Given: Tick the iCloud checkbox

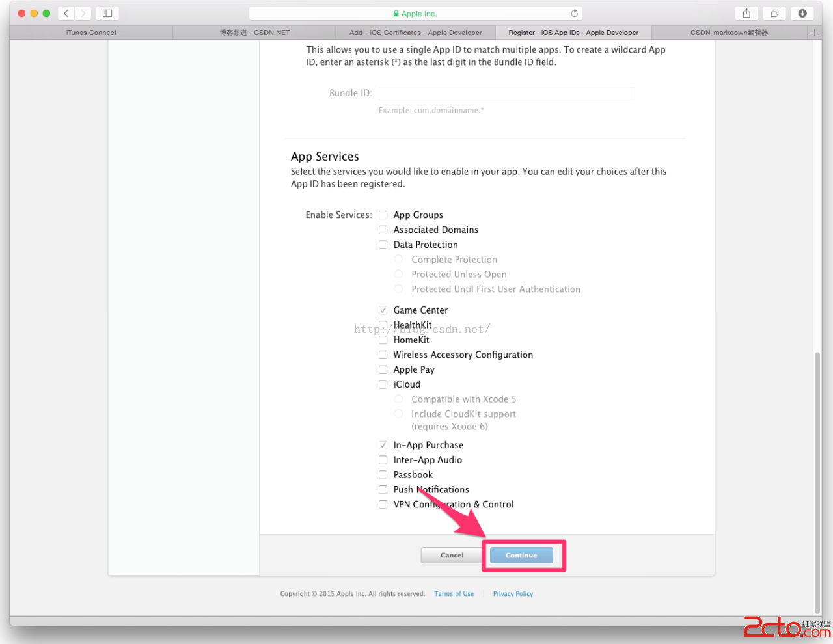Looking at the screenshot, I should [x=383, y=385].
